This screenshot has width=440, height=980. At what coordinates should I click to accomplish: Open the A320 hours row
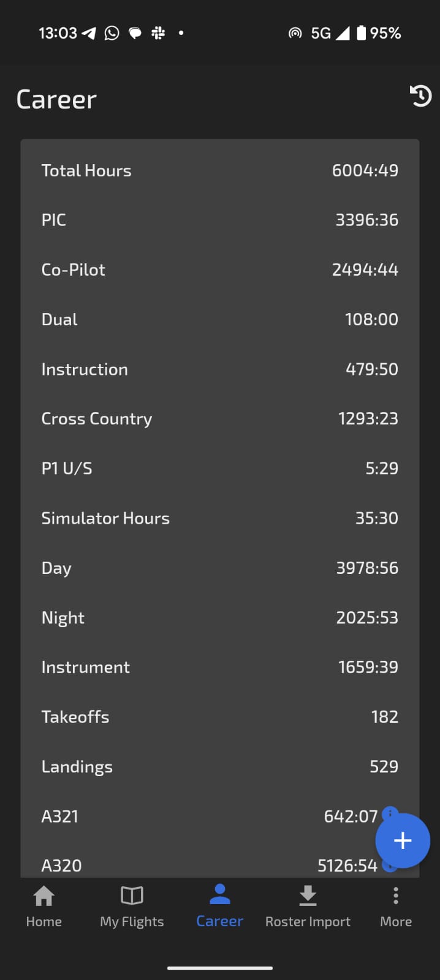tap(184, 865)
